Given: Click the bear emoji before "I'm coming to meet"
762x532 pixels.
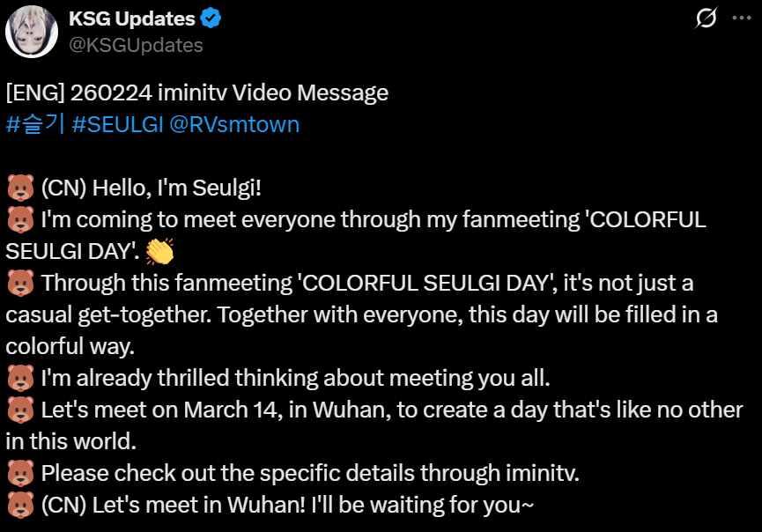Looking at the screenshot, I should point(20,220).
